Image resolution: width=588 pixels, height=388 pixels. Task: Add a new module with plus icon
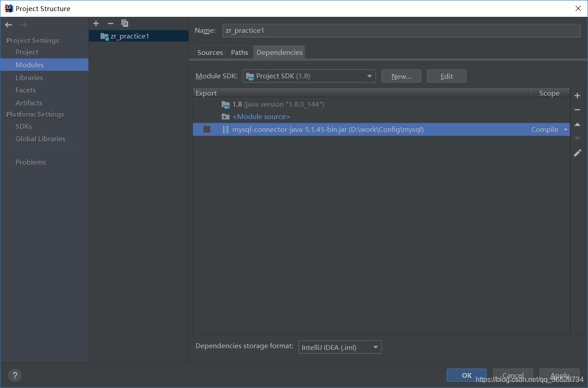pyautogui.click(x=96, y=23)
